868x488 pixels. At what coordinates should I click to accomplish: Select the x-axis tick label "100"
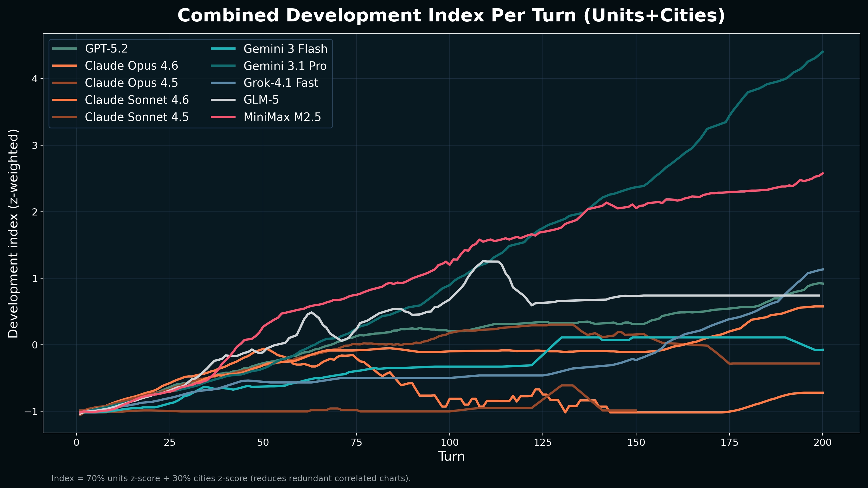click(449, 442)
